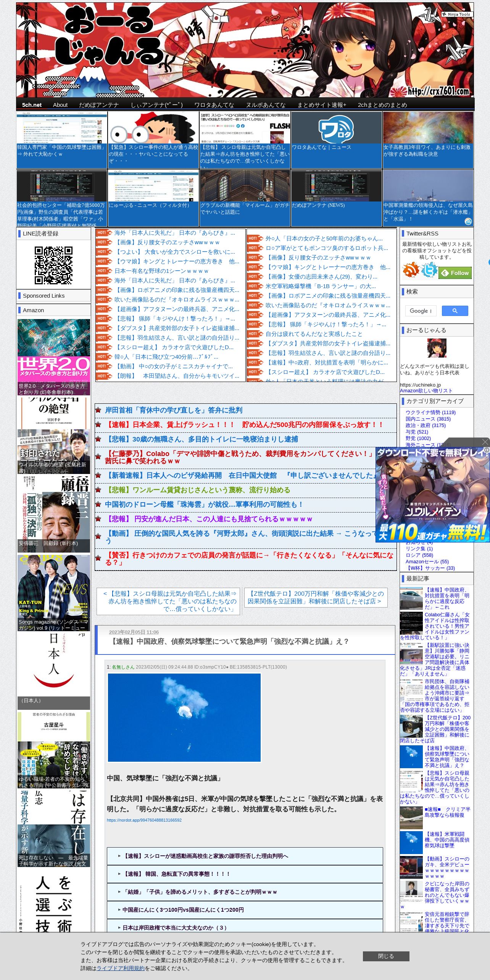490x980 pixels.
Task: Open the Songs magazine vol.9 Amazon cover
Action: point(54,593)
